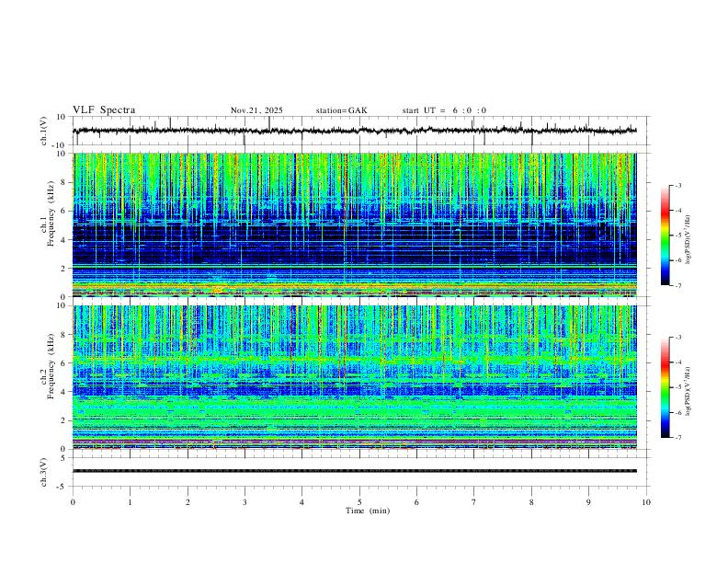This screenshot has height=563, width=728.
Task: Click the "-3" tick on ch.2 color bar
Action: tap(678, 338)
